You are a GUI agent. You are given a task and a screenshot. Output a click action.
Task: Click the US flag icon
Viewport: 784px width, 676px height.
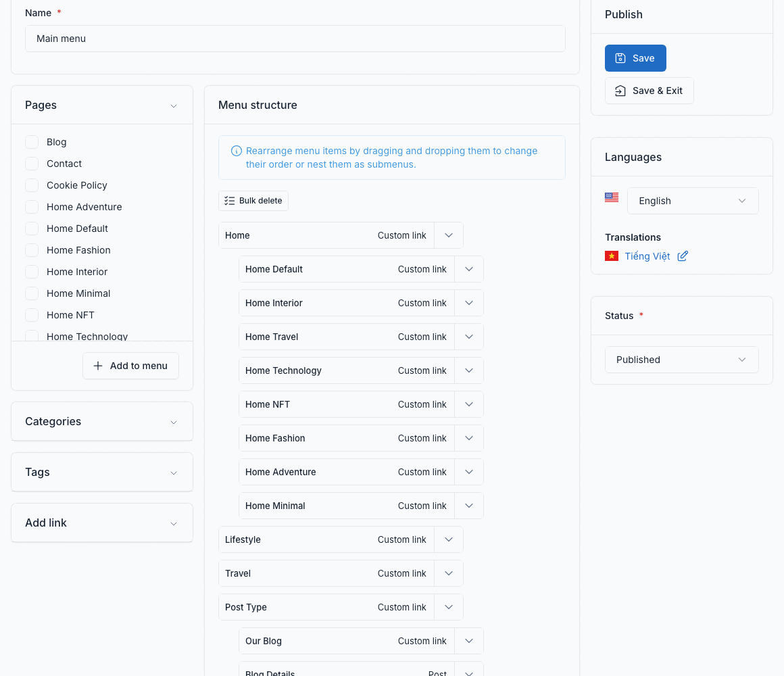point(612,197)
